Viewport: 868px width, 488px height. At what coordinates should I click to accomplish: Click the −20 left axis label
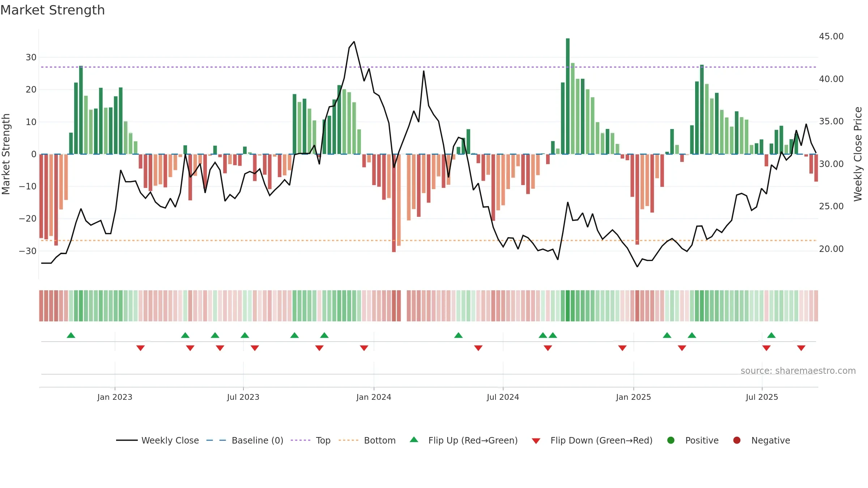28,219
